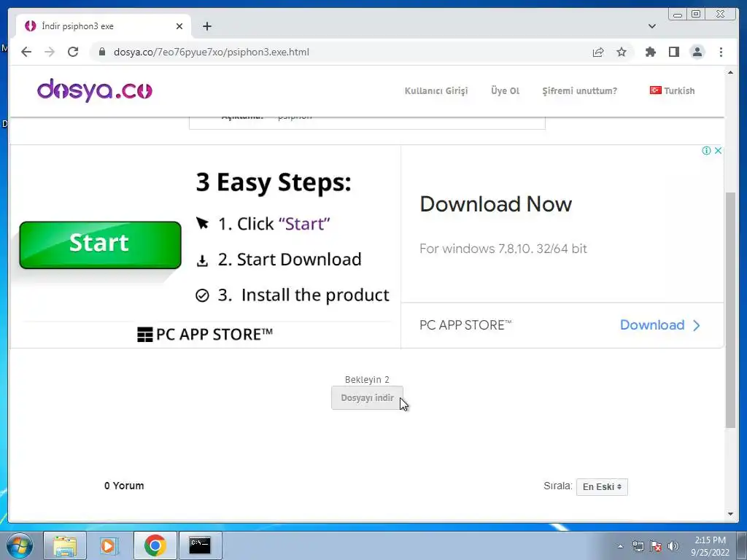
Task: Open the Chrome profile avatar
Action: coord(697,52)
